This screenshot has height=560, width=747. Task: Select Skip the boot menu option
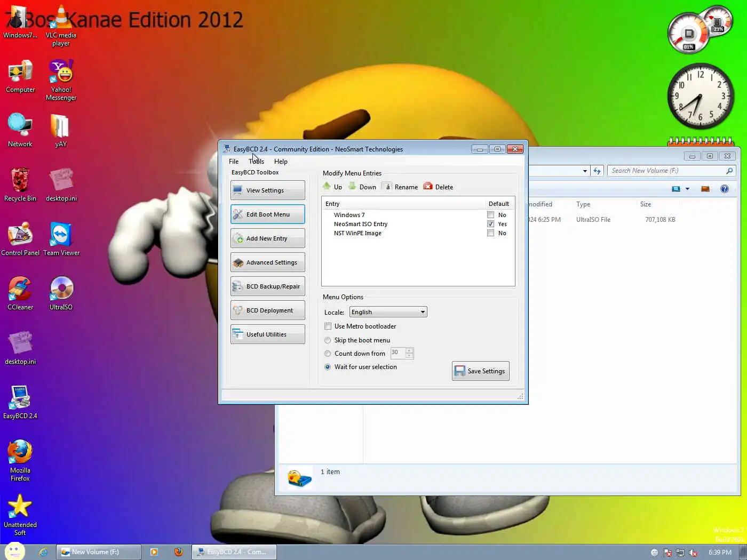tap(328, 340)
